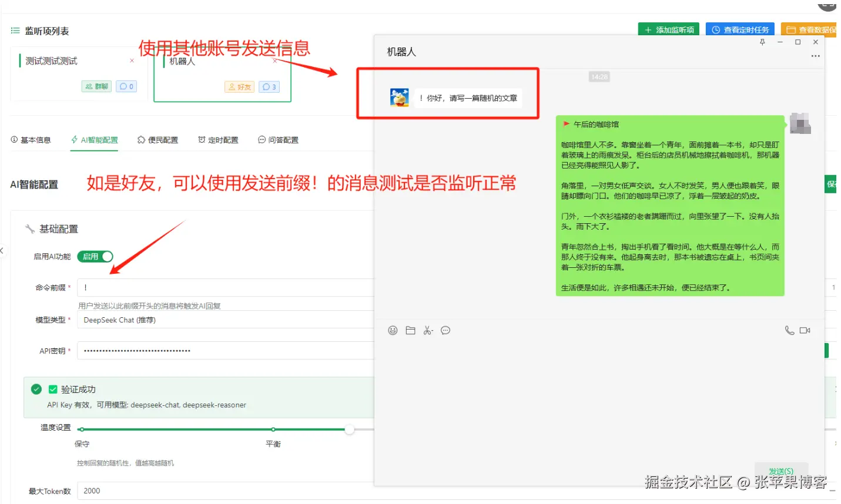841x504 pixels.
Task: Uncheck the 验证成功 checkbox
Action: [52, 388]
